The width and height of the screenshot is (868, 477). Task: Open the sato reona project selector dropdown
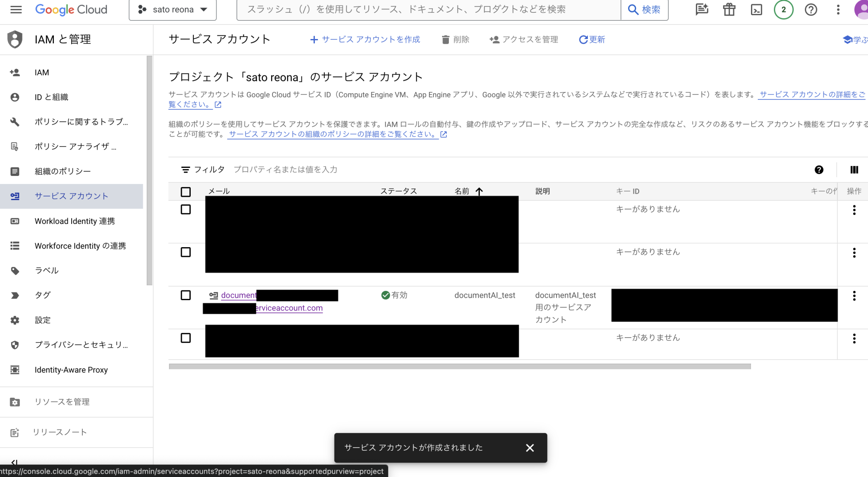tap(172, 9)
